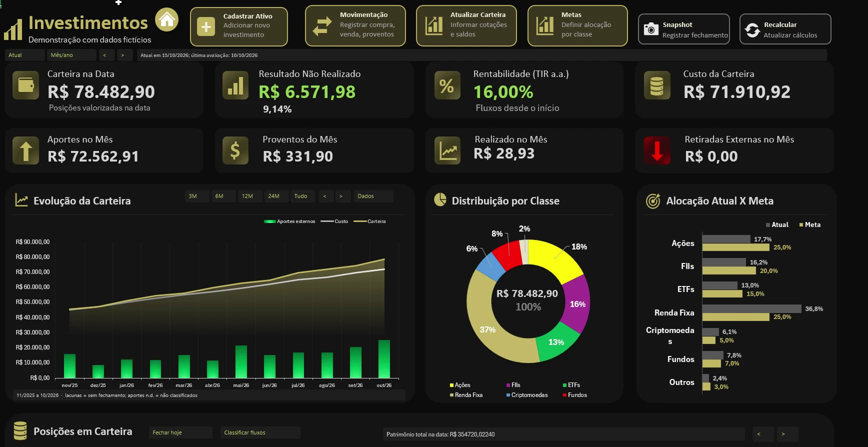Open Movimentação to register a transaction
Viewport: 868px width, 447px height.
(355, 25)
